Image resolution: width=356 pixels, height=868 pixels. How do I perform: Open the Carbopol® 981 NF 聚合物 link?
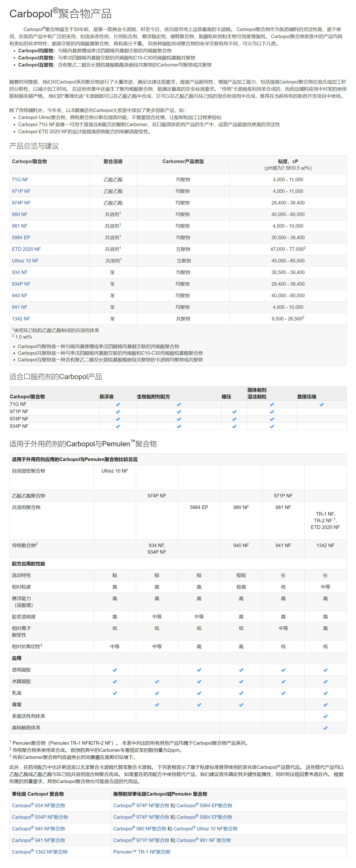click(x=204, y=840)
